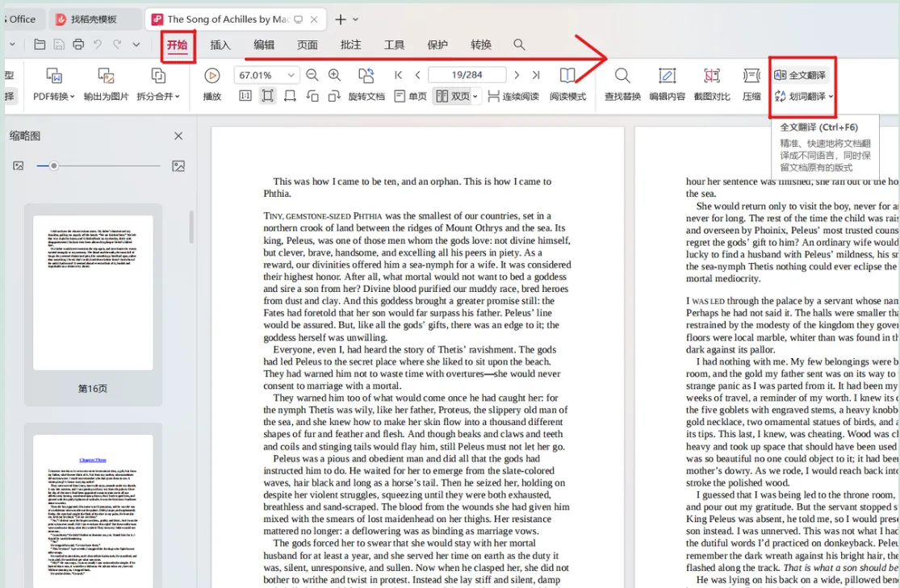Click 全文翻译 full text translate
The image size is (900, 588).
coord(800,75)
